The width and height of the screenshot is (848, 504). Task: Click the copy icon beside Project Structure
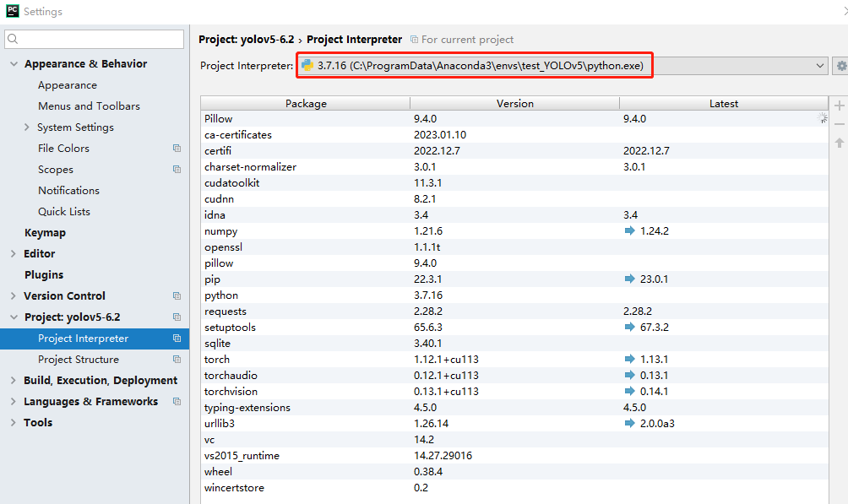coord(177,359)
